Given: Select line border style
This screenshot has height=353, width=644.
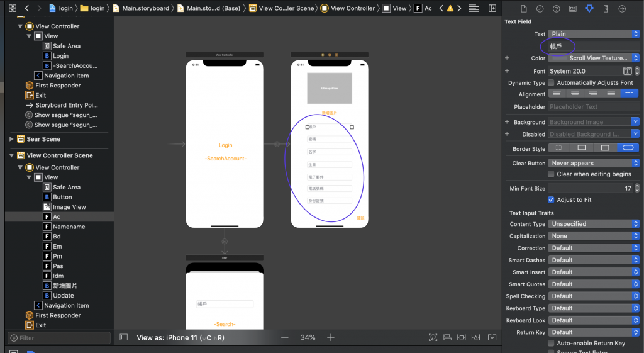Looking at the screenshot, I should (x=582, y=148).
